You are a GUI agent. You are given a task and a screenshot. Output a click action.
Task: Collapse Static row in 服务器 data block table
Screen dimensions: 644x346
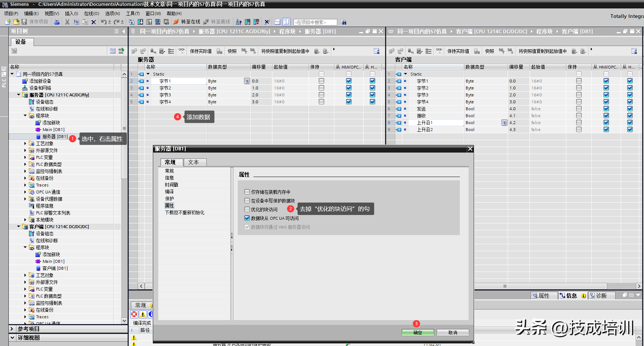point(148,74)
